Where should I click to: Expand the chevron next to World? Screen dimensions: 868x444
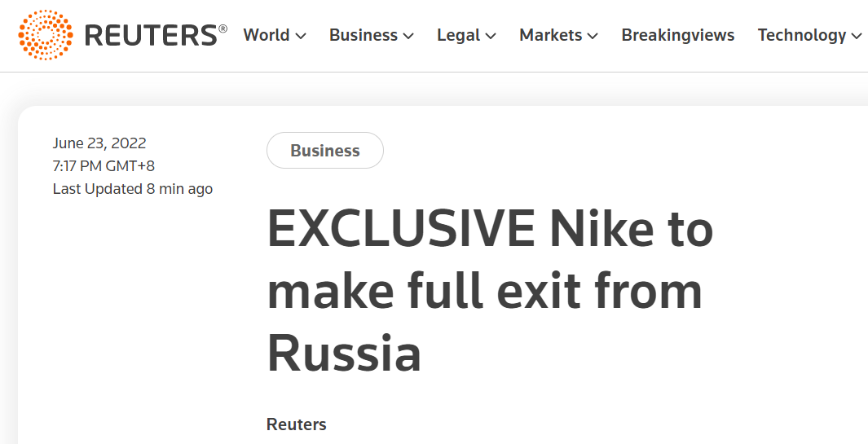click(x=301, y=37)
